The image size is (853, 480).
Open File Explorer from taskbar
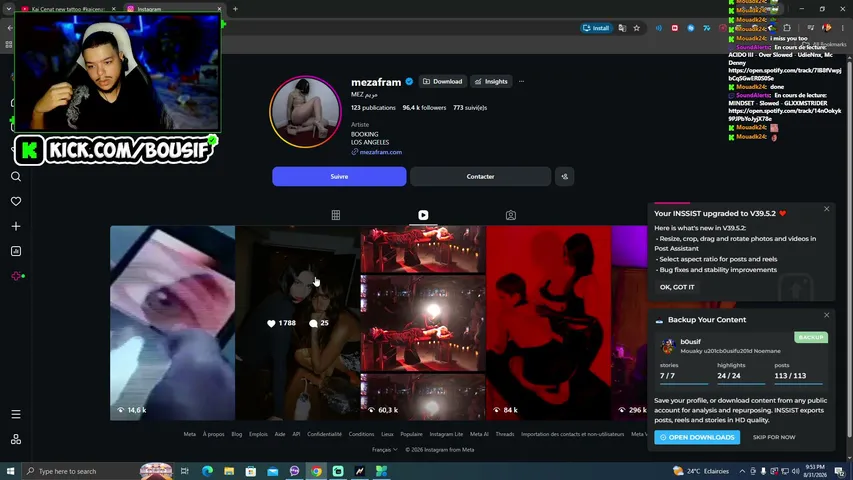(229, 471)
